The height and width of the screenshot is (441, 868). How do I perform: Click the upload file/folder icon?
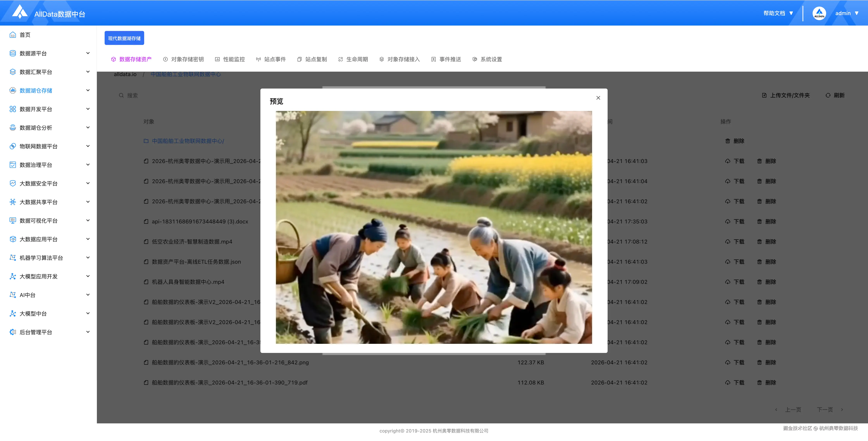pyautogui.click(x=764, y=95)
